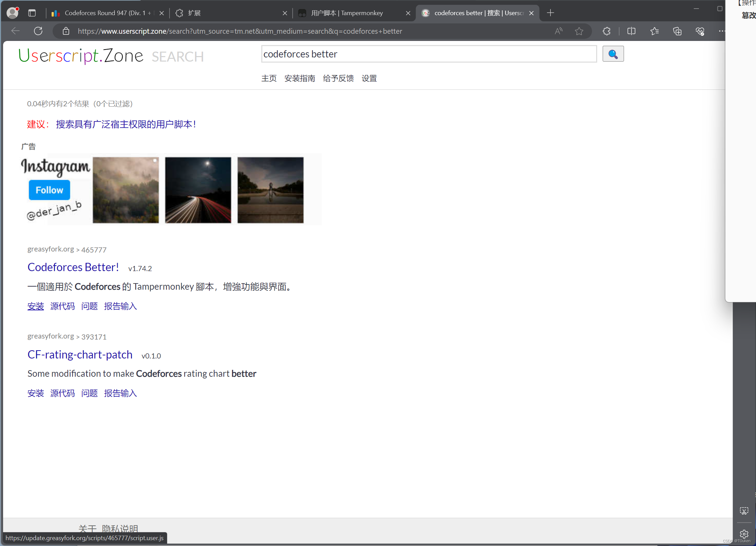This screenshot has width=756, height=546.
Task: Click settings gear in bottom sidebar
Action: 744,534
